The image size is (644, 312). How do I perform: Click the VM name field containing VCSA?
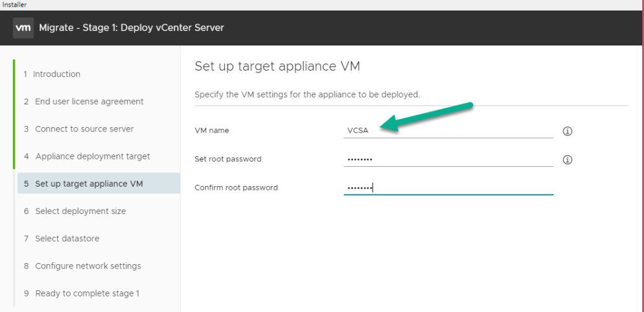click(448, 130)
